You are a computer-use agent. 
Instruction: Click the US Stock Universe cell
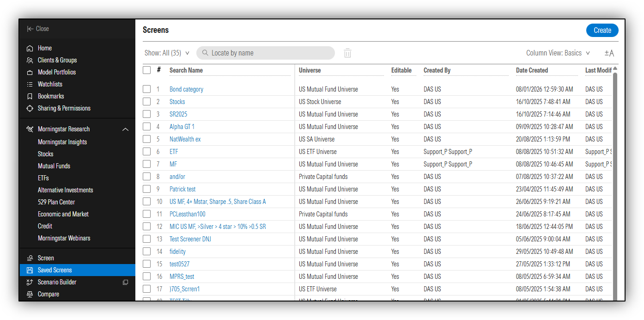[320, 102]
